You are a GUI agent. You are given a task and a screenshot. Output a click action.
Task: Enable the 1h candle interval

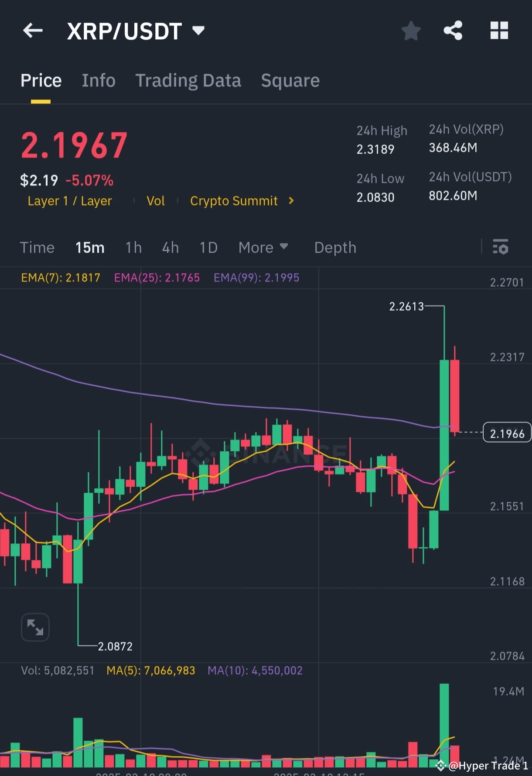133,247
